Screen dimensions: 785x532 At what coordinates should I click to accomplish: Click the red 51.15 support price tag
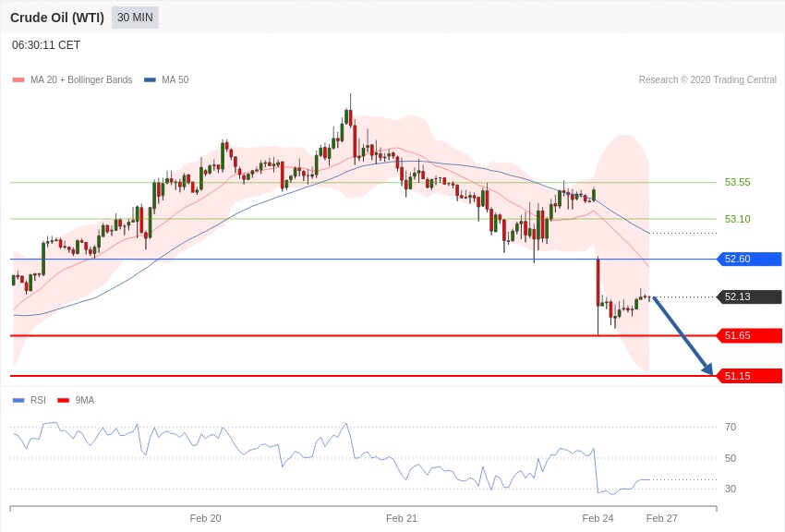(x=750, y=376)
